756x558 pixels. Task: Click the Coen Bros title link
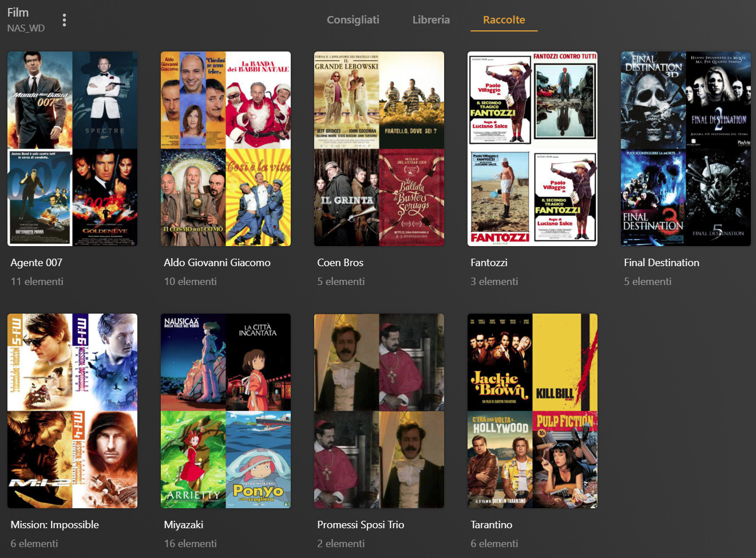click(340, 263)
